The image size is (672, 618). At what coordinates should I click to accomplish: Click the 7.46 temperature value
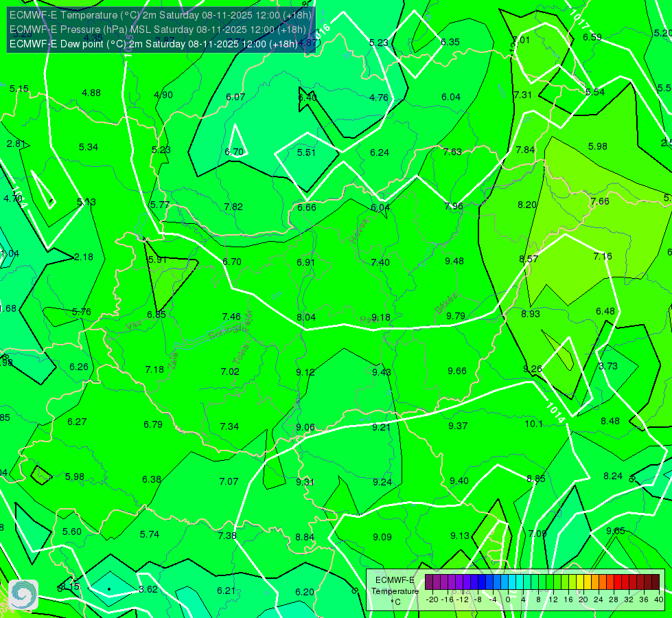click(231, 317)
